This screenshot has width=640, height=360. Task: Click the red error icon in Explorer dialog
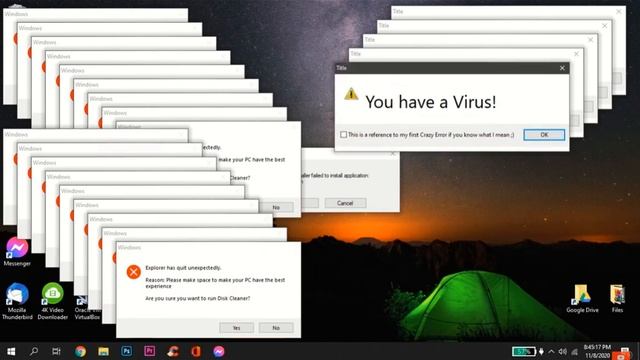coord(133,272)
